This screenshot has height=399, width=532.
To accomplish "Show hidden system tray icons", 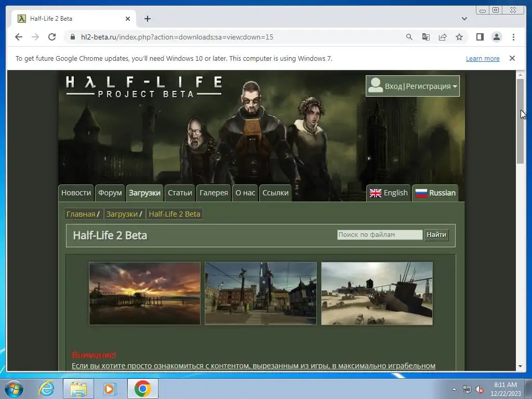I will 454,389.
